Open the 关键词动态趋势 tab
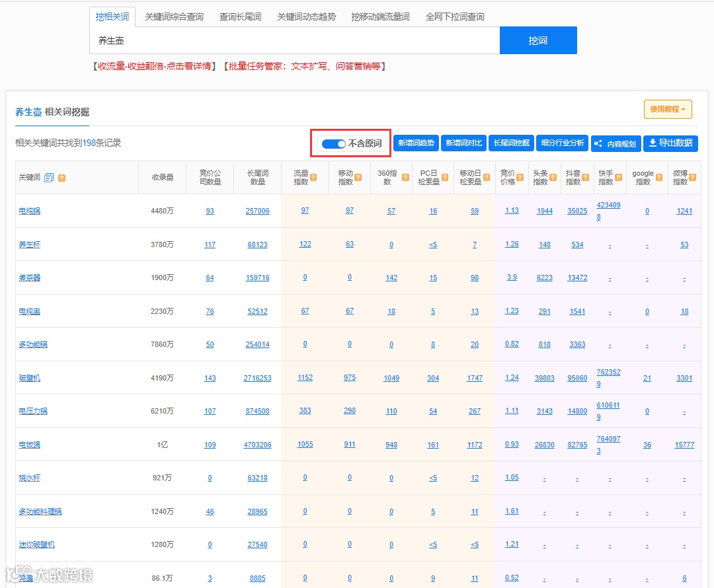Viewport: 714px width, 588px height. coord(307,17)
